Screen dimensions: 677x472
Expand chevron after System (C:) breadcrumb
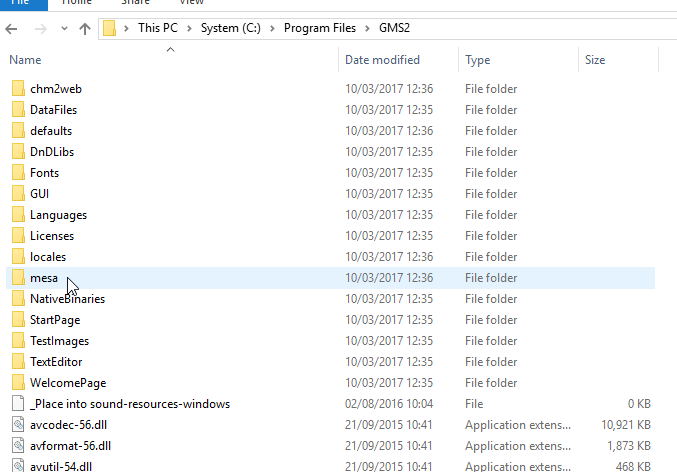coord(272,29)
